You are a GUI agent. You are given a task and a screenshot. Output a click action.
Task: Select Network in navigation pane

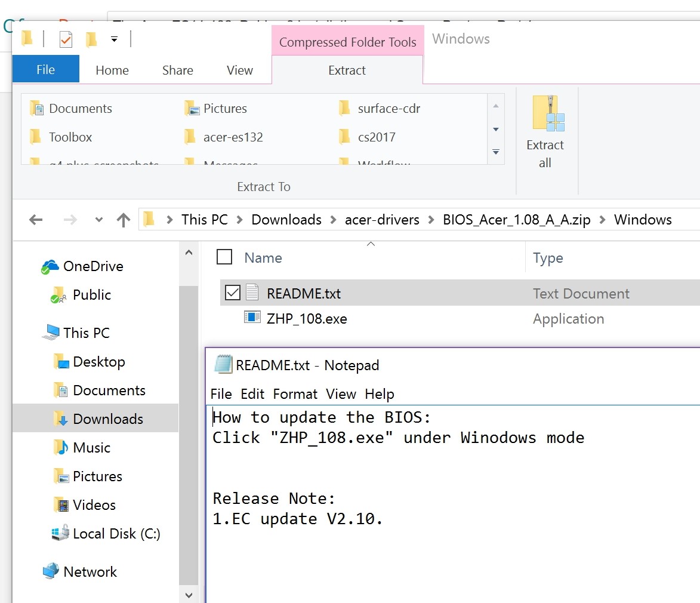(79, 571)
